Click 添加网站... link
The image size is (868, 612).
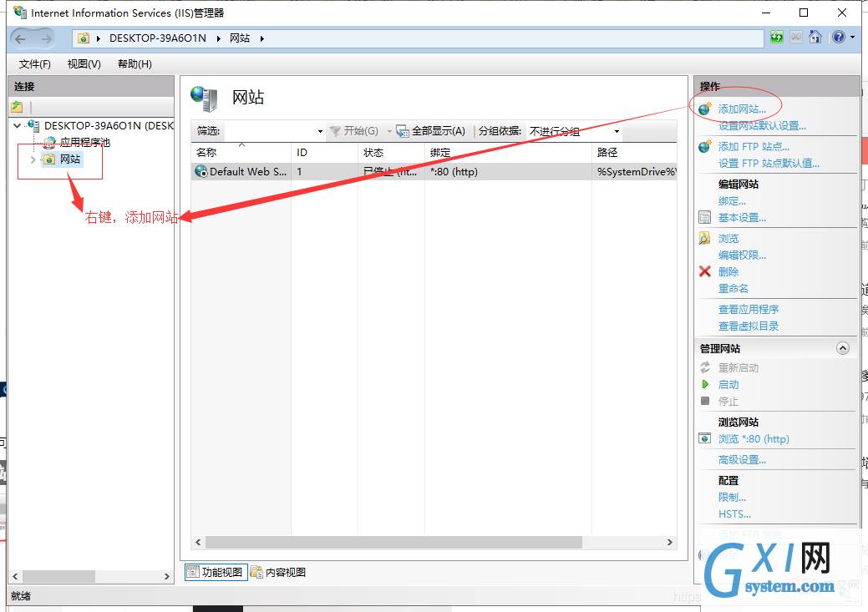click(742, 109)
